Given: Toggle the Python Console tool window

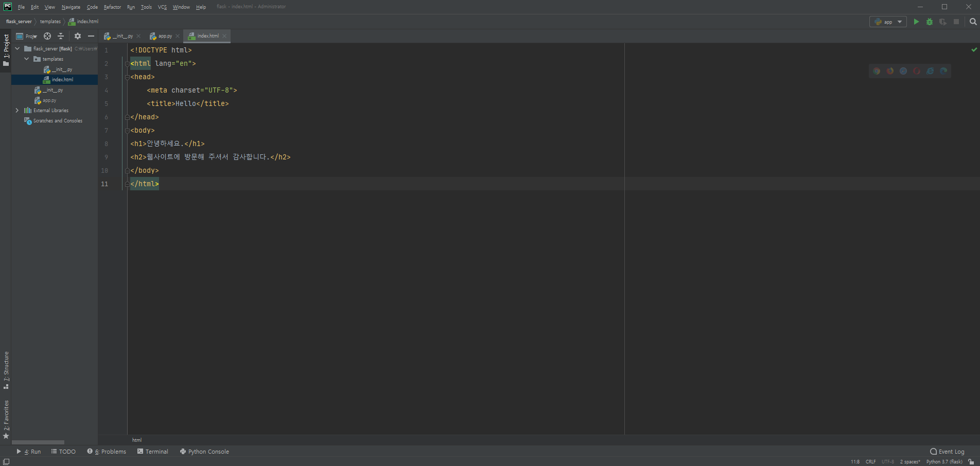Looking at the screenshot, I should click(x=204, y=452).
